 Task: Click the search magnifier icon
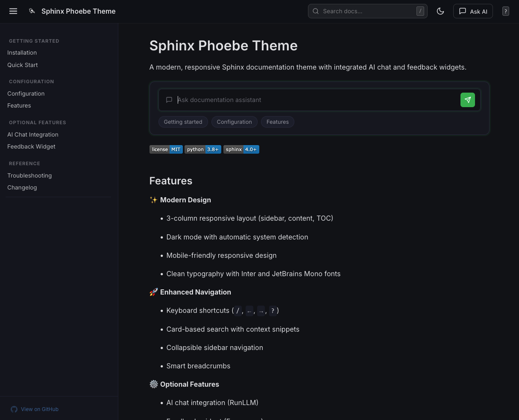pos(316,11)
